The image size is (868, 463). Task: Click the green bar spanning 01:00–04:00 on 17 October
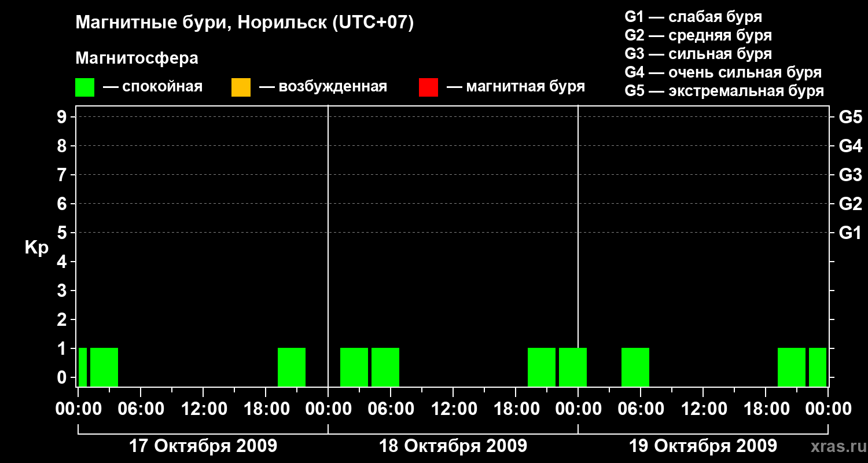(x=104, y=367)
